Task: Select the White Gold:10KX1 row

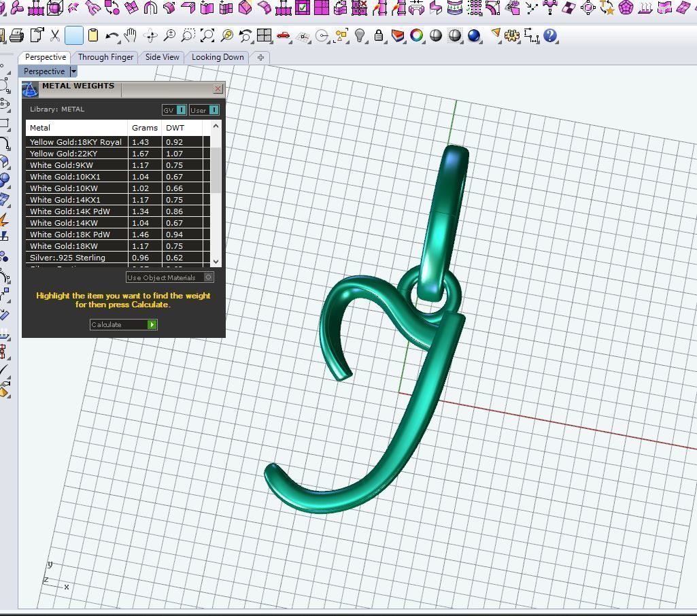Action: (x=118, y=177)
